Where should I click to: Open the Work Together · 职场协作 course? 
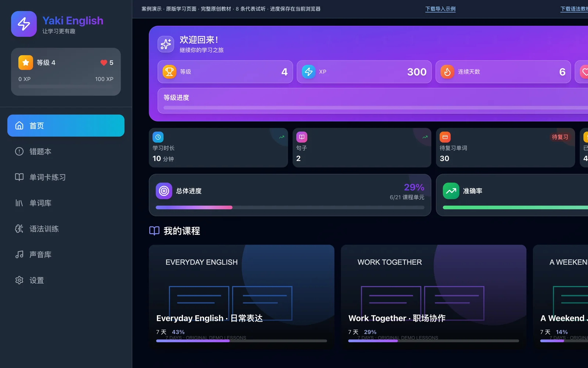434,297
